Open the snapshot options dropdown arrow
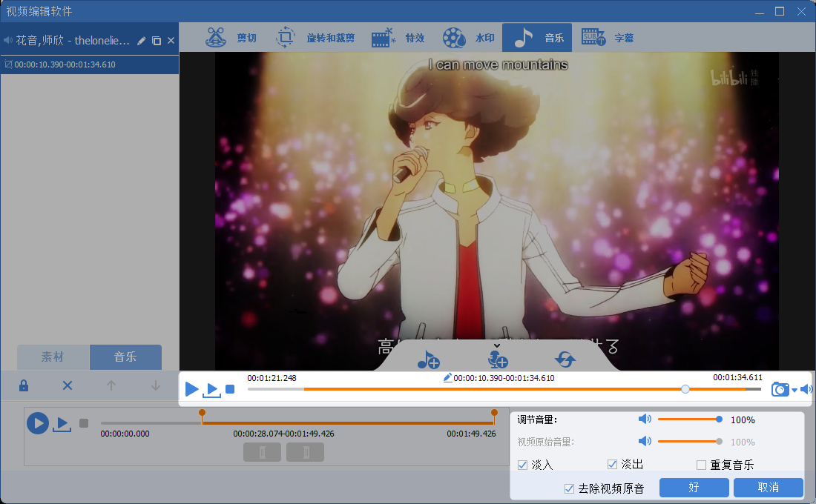 point(794,390)
